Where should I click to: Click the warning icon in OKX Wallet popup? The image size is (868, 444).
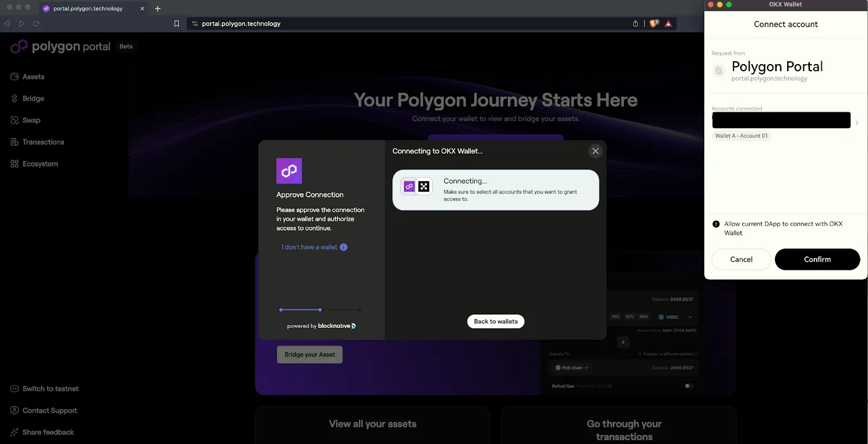716,224
